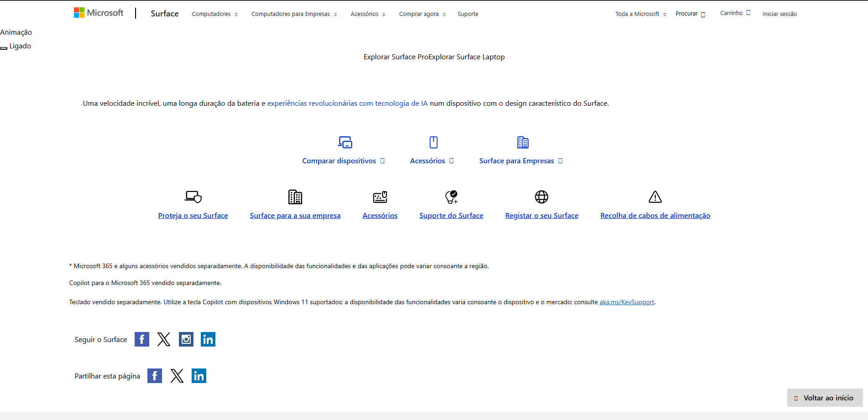Viewport: 868px width, 420px height.
Task: Expand the Computadores menu
Action: [x=214, y=14]
